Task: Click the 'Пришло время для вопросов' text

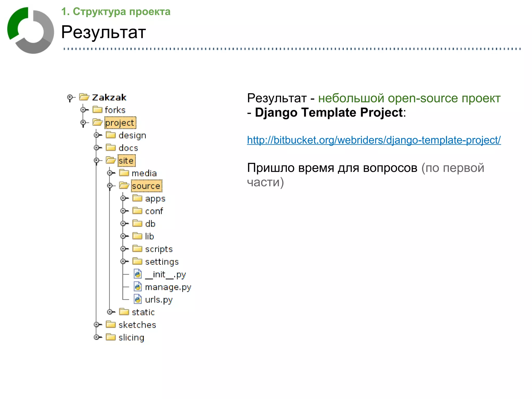Action: coord(332,168)
